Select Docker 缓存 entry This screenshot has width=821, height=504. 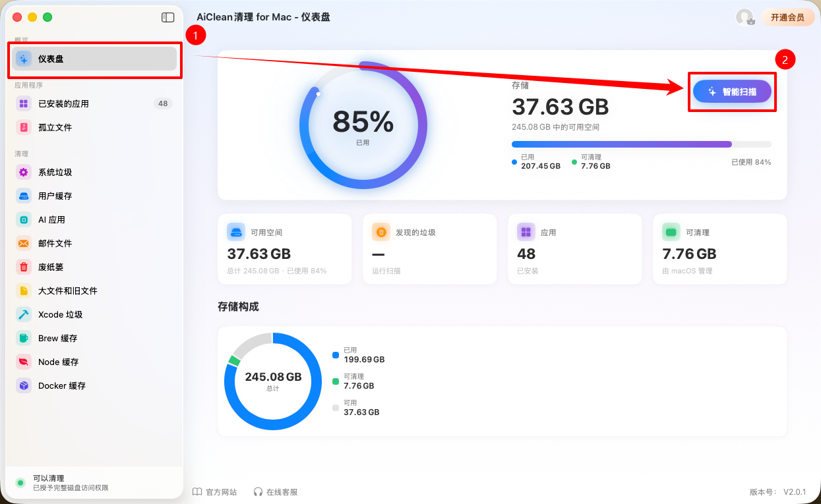[x=94, y=385]
